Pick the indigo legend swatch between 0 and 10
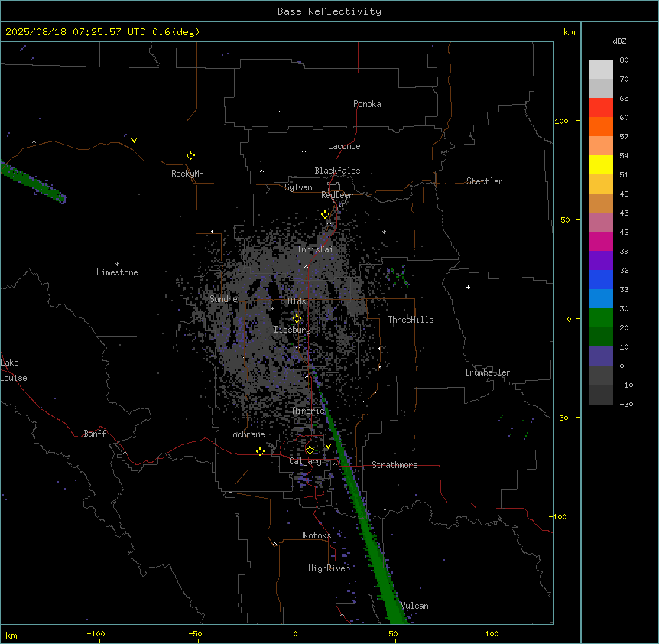Viewport: 659px width, 644px height. click(x=601, y=356)
